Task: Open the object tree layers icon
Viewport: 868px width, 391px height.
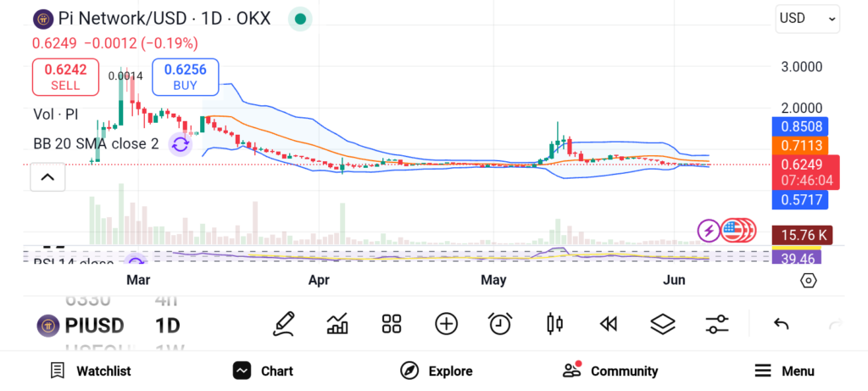Action: pyautogui.click(x=662, y=323)
